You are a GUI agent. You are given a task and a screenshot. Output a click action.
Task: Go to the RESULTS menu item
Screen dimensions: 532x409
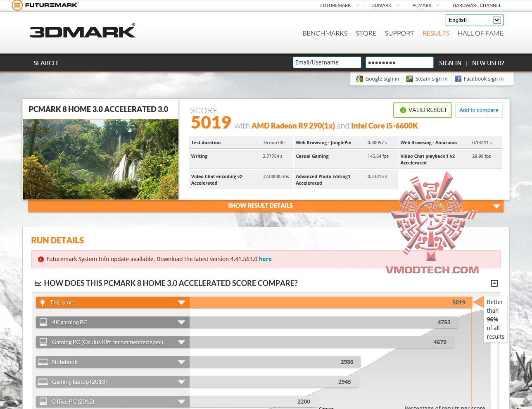click(436, 33)
